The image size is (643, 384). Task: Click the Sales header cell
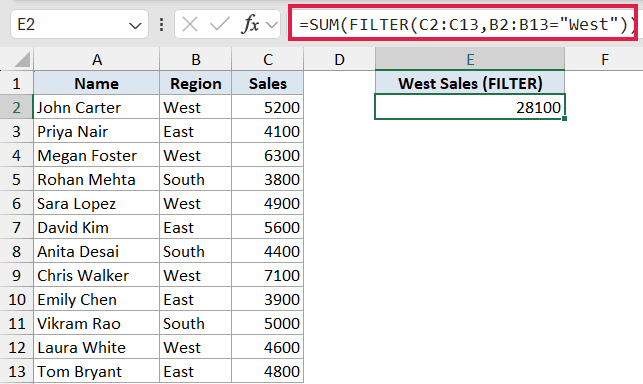click(268, 83)
